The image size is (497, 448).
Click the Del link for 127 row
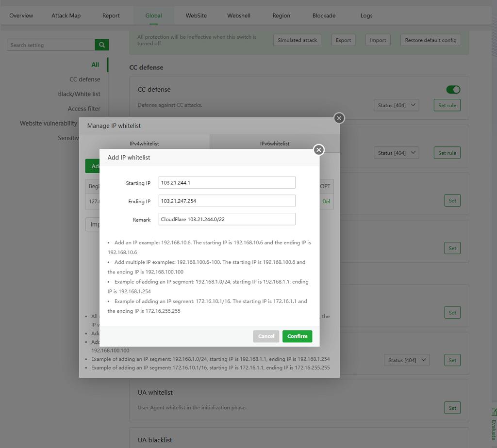pyautogui.click(x=326, y=201)
